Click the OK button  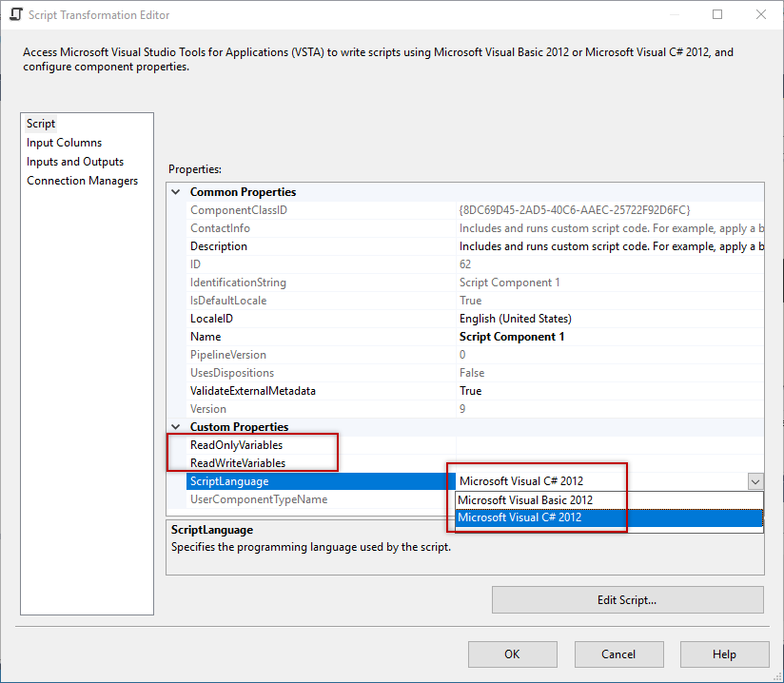tap(512, 654)
